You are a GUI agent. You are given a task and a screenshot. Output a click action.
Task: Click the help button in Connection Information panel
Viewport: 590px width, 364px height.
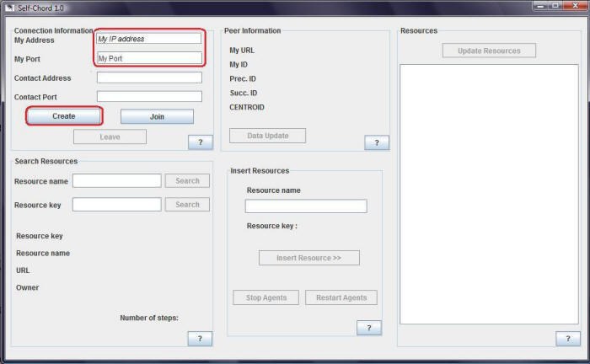coord(200,142)
